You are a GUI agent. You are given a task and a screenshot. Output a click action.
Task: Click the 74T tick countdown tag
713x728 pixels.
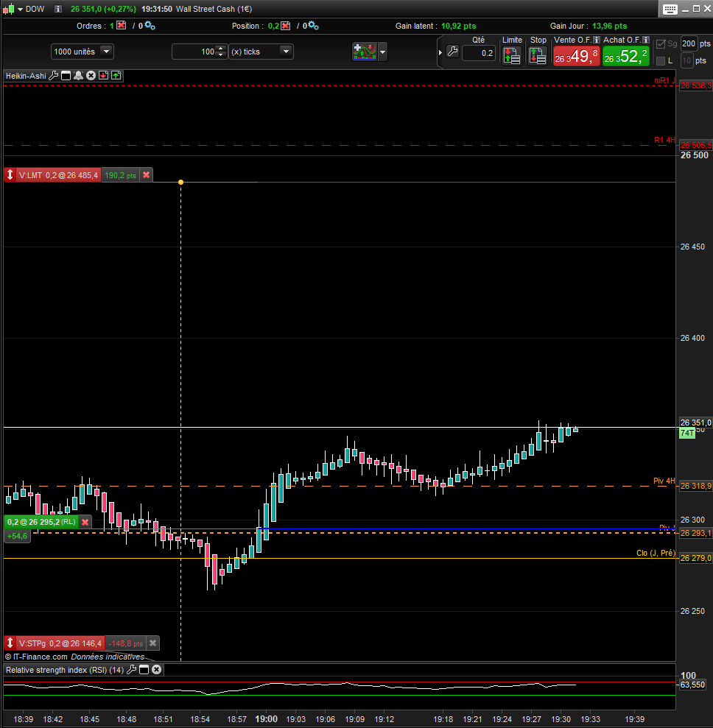687,433
